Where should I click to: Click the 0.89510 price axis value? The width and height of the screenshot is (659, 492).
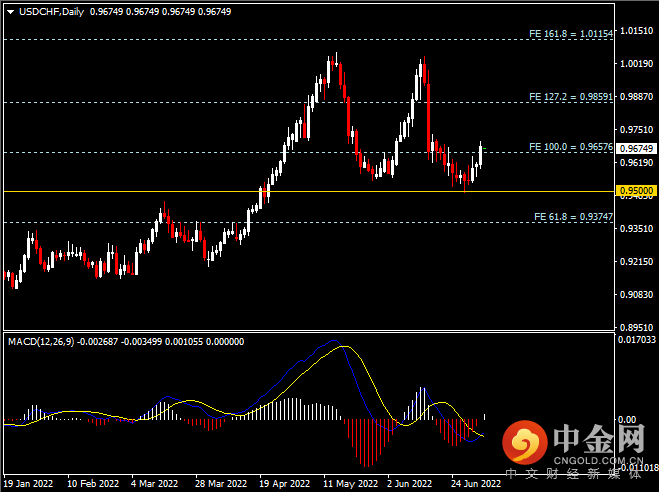[636, 327]
